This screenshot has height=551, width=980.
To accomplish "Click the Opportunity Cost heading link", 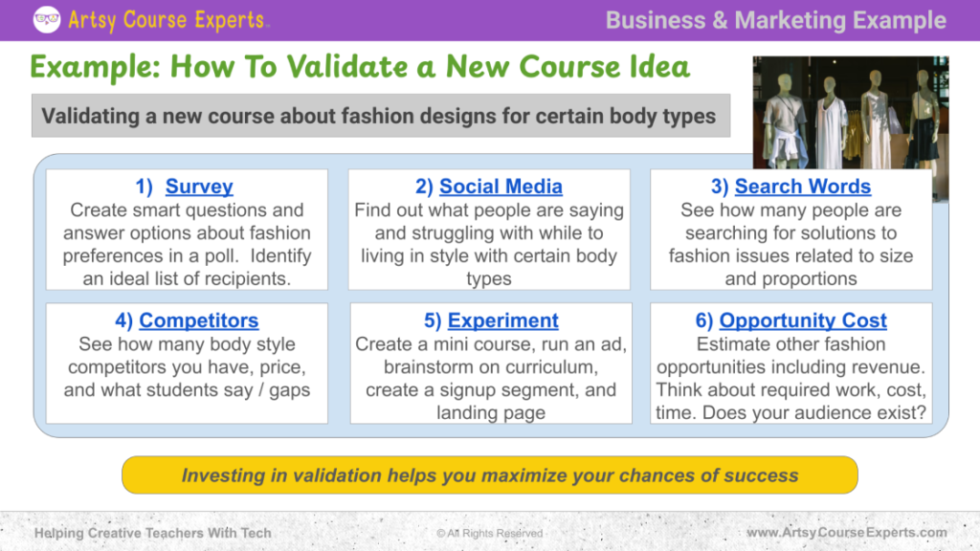I will [x=802, y=320].
